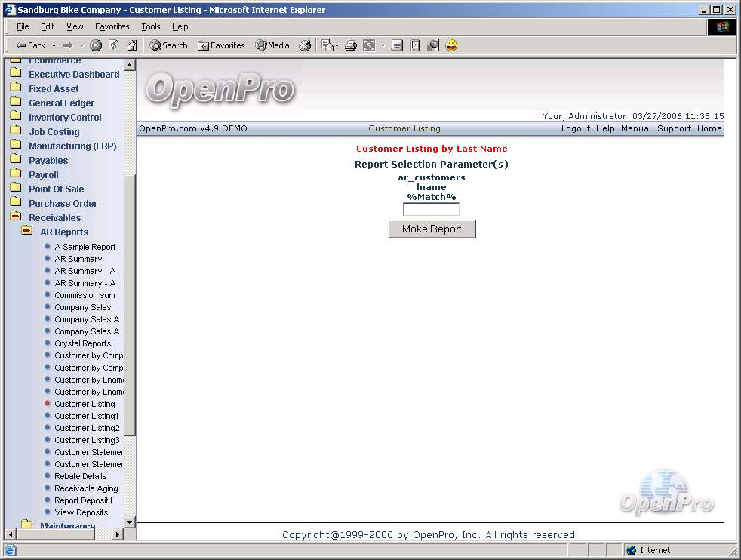
Task: Open the Tools menu
Action: click(151, 26)
